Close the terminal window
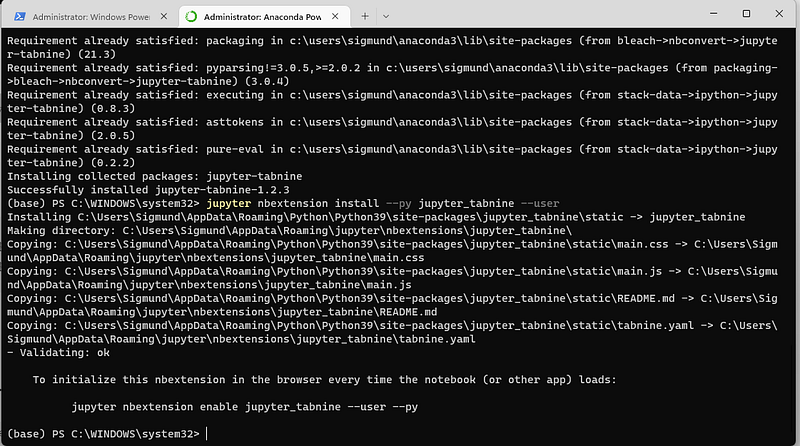The width and height of the screenshot is (800, 446). [x=779, y=14]
